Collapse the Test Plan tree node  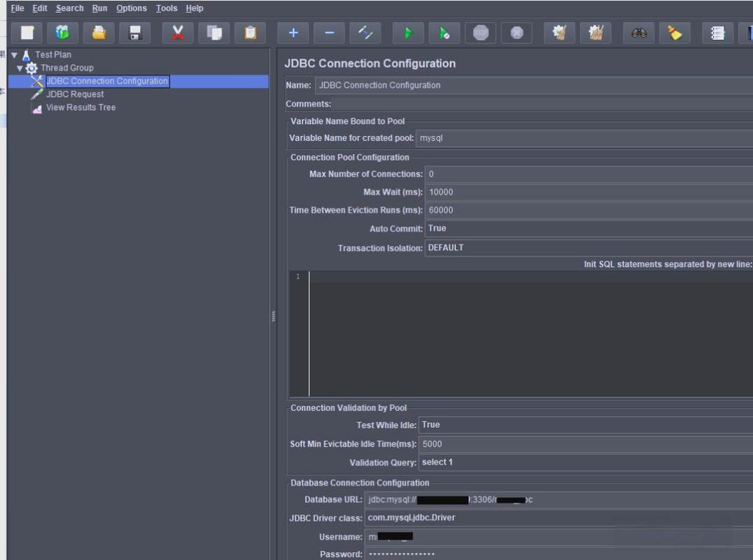coord(14,55)
